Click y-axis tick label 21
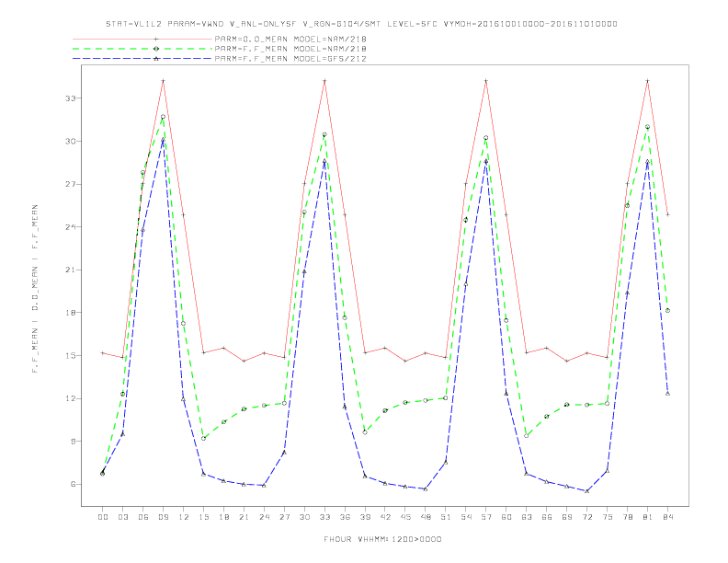728x563 pixels. [x=70, y=270]
